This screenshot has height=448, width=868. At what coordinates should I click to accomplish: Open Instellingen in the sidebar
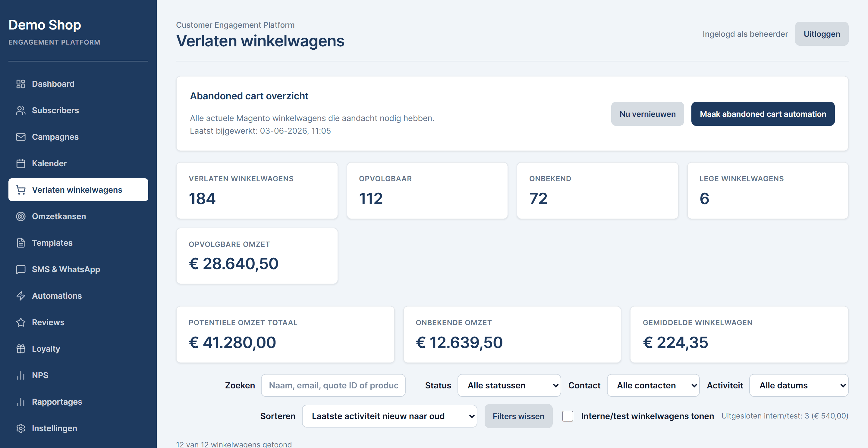coord(78,428)
